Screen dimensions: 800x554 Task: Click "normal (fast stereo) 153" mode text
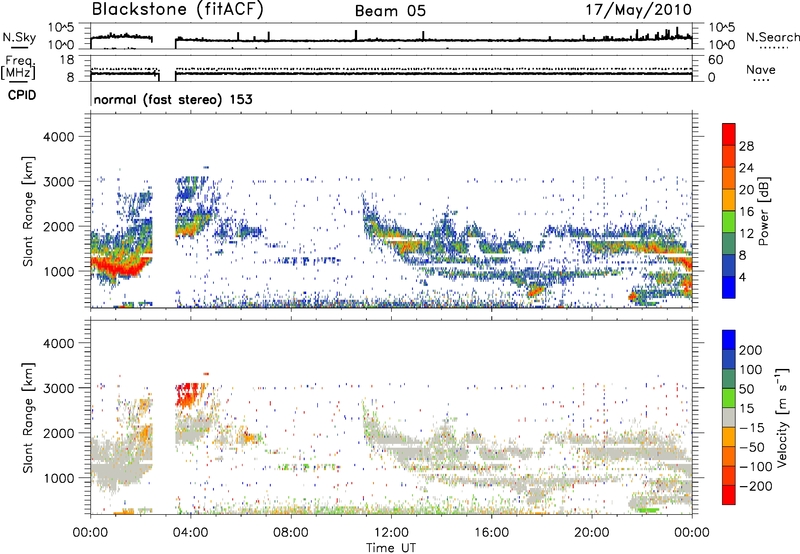173,99
